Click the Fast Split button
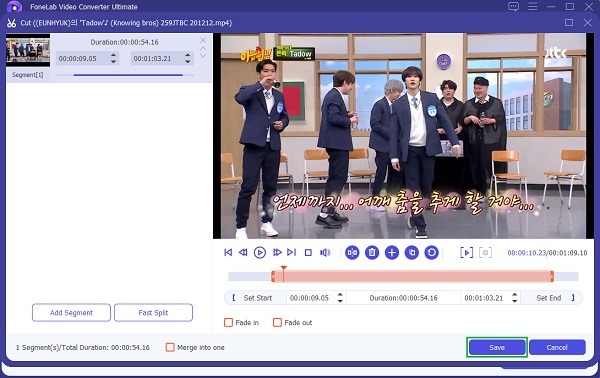Viewport: 600px width, 378px height. click(x=153, y=313)
